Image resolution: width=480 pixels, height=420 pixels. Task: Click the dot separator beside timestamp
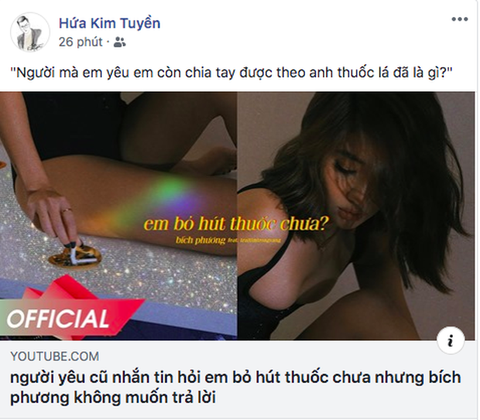point(108,42)
